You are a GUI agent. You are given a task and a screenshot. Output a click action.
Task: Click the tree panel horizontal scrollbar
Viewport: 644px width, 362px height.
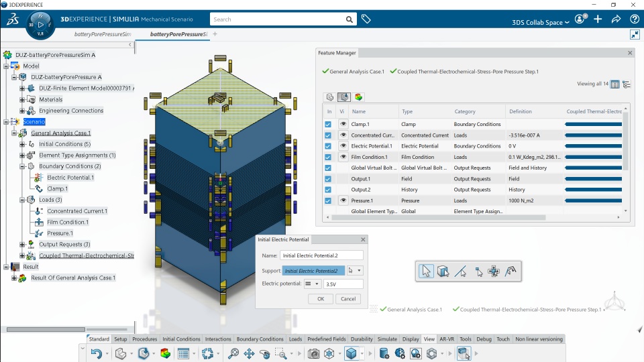[x=46, y=329]
